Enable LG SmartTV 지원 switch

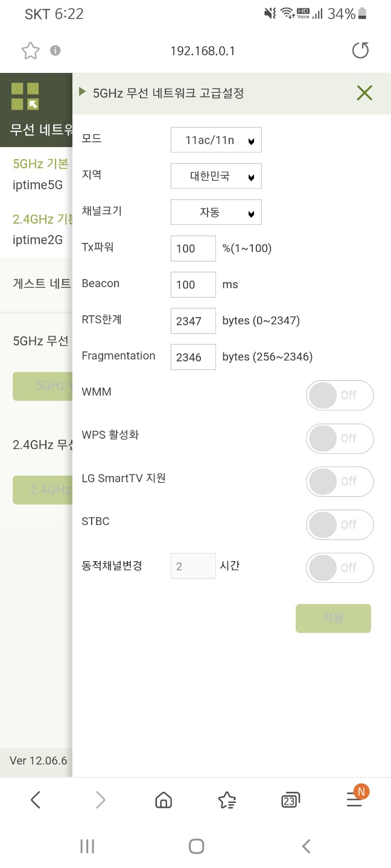click(340, 481)
